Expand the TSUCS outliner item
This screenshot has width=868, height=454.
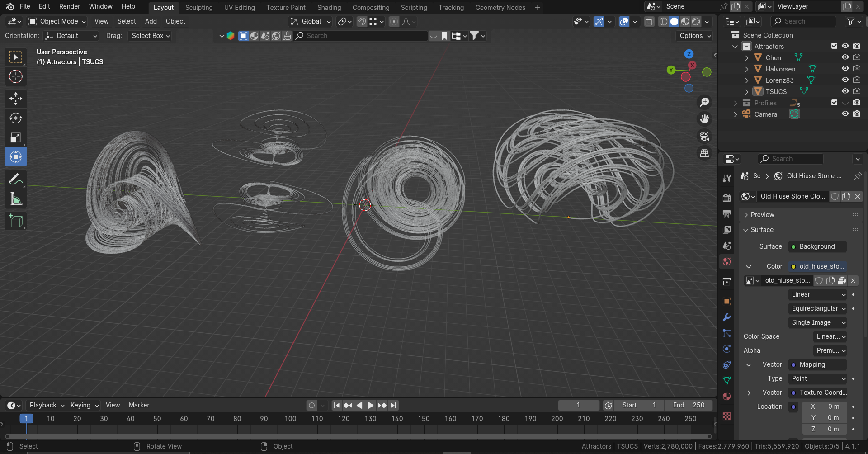tap(746, 91)
